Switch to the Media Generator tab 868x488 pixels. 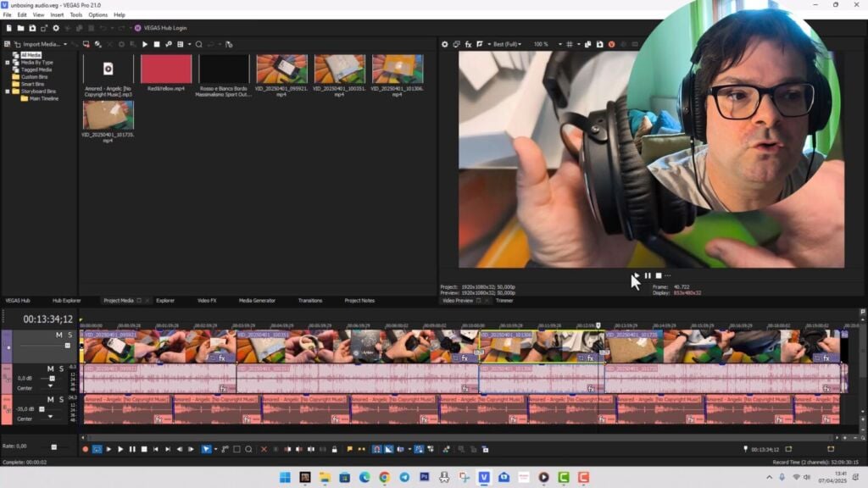(257, 301)
